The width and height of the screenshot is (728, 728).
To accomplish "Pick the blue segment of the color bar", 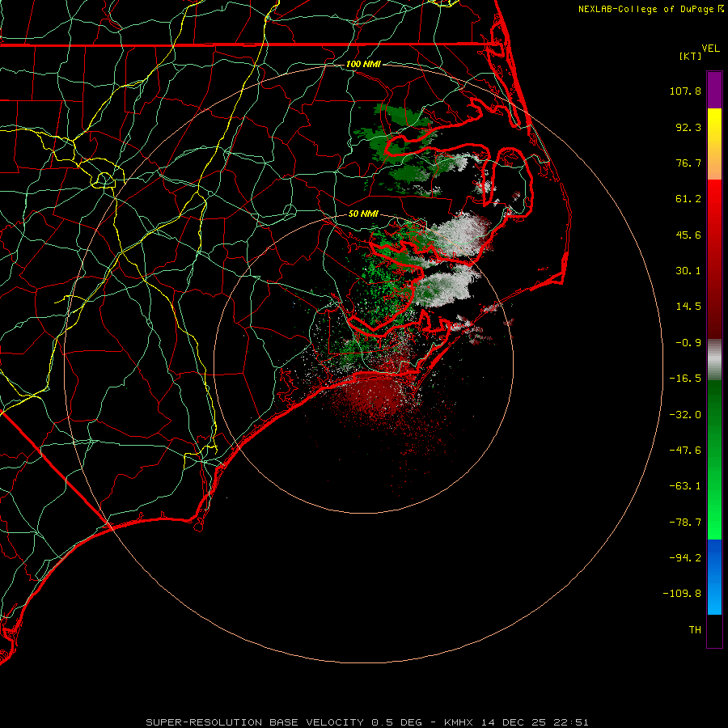I will (714, 577).
